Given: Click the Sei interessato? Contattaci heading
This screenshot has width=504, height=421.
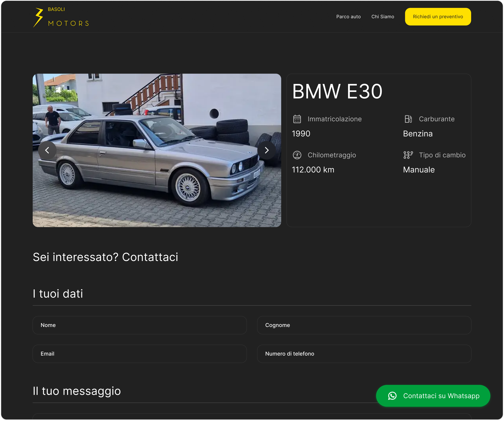Looking at the screenshot, I should pos(105,257).
